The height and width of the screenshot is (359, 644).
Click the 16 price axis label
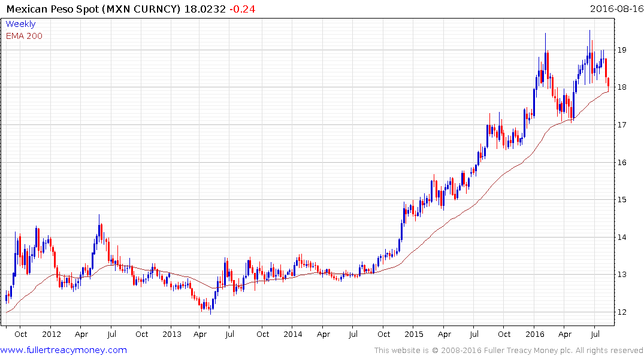click(622, 163)
